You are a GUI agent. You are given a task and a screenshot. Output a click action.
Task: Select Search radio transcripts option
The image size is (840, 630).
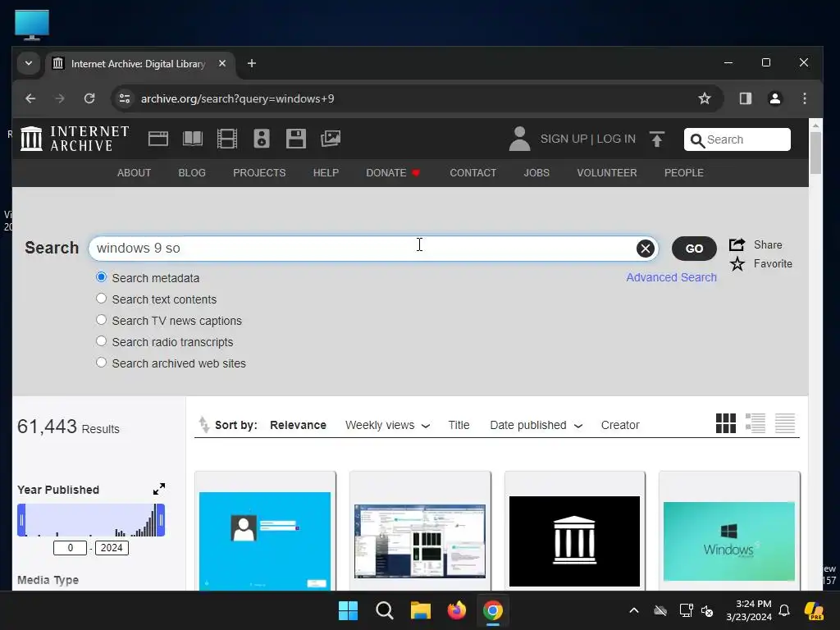pyautogui.click(x=101, y=341)
